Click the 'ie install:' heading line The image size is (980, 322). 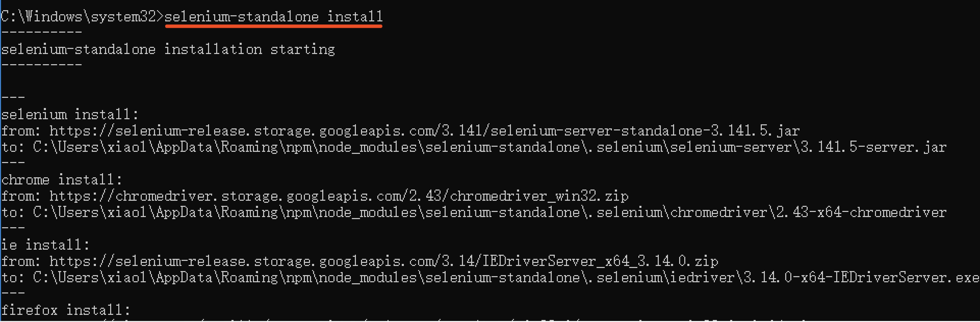45,245
